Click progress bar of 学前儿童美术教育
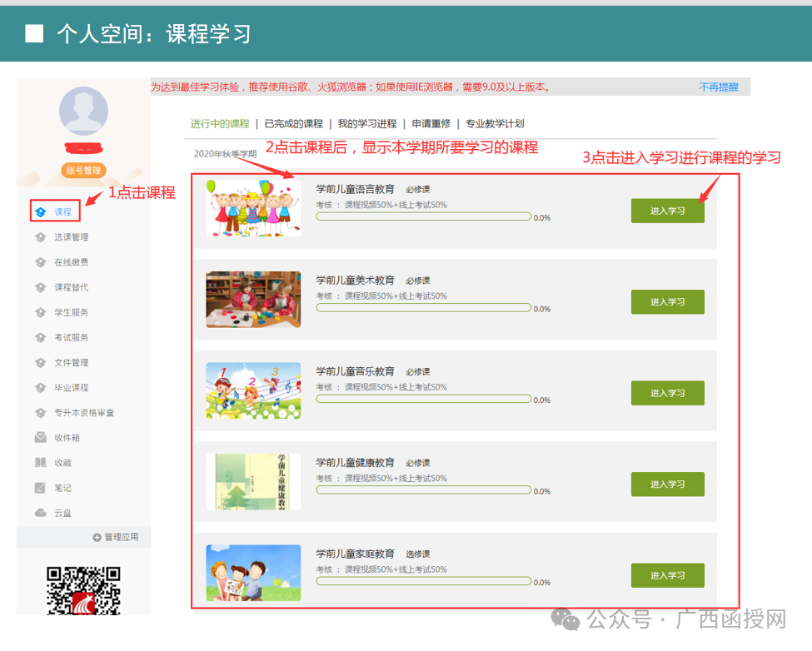Image resolution: width=812 pixels, height=651 pixels. point(424,308)
